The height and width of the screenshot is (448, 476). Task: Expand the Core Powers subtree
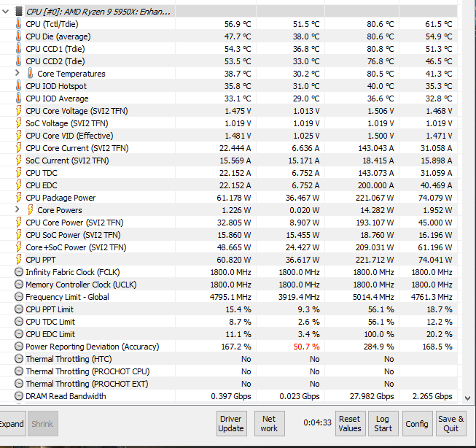[17, 210]
